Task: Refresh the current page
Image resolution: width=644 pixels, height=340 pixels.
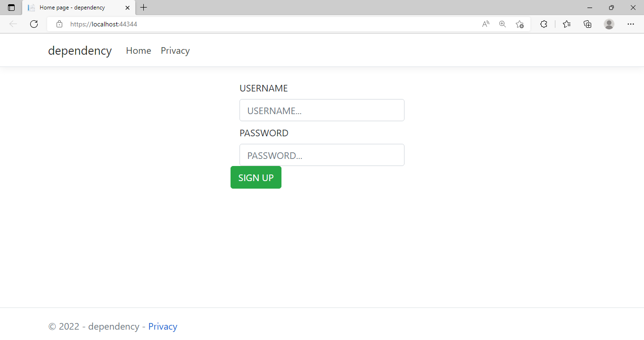Action: (x=34, y=24)
